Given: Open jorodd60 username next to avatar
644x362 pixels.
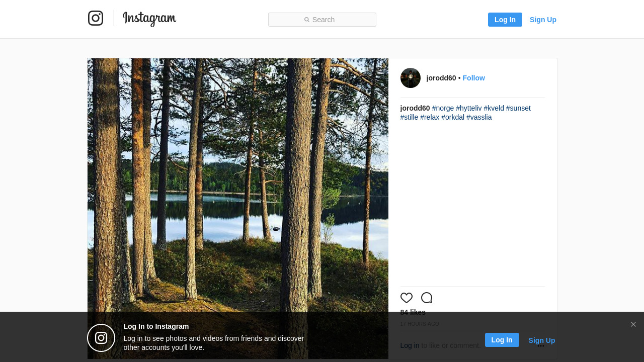Looking at the screenshot, I should point(441,78).
